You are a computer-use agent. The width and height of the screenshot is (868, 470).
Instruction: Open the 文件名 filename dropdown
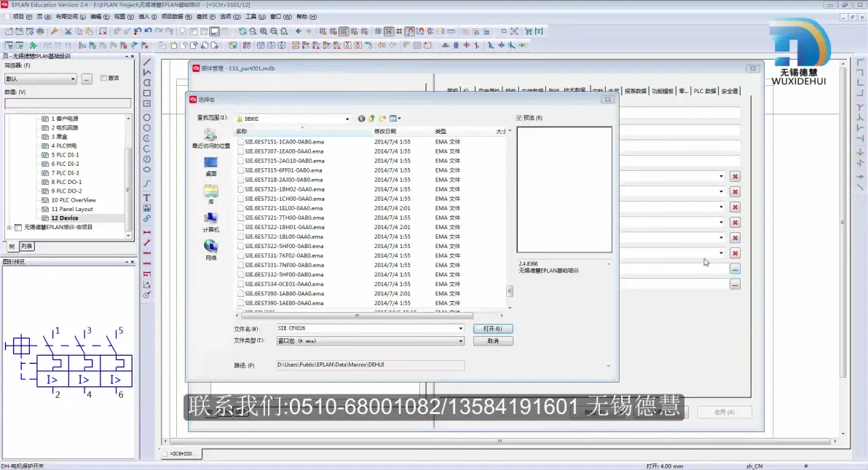pos(460,328)
